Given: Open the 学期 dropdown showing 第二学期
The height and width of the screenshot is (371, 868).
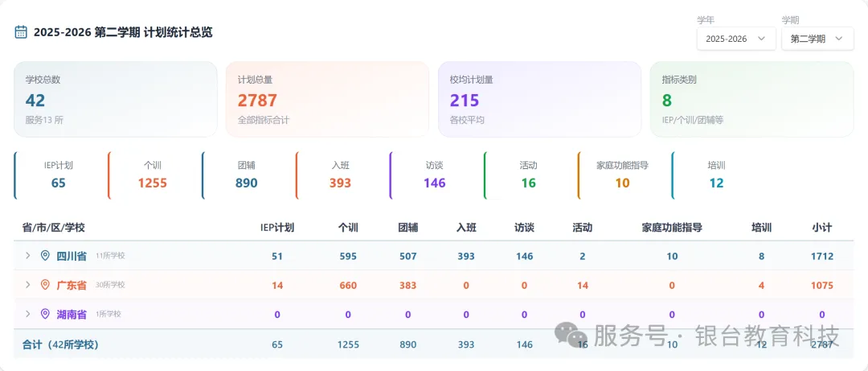Looking at the screenshot, I should point(817,39).
